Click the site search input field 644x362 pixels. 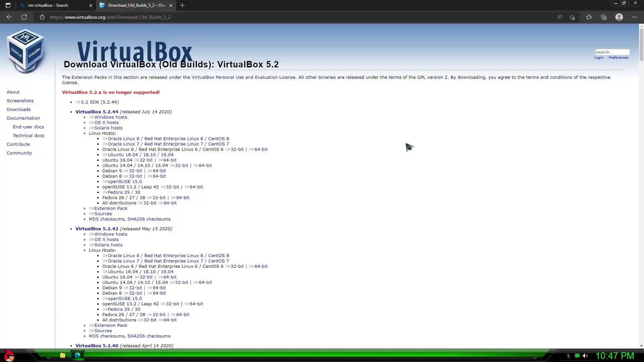612,52
